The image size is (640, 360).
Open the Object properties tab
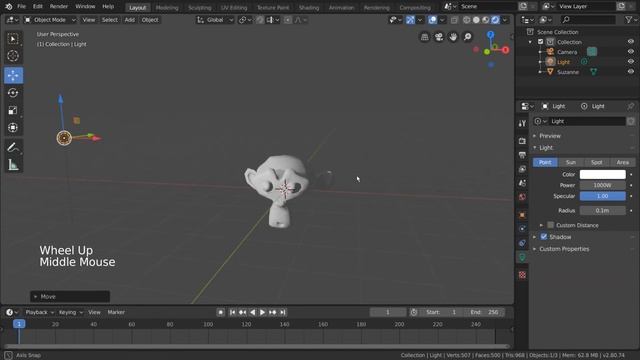click(x=522, y=215)
